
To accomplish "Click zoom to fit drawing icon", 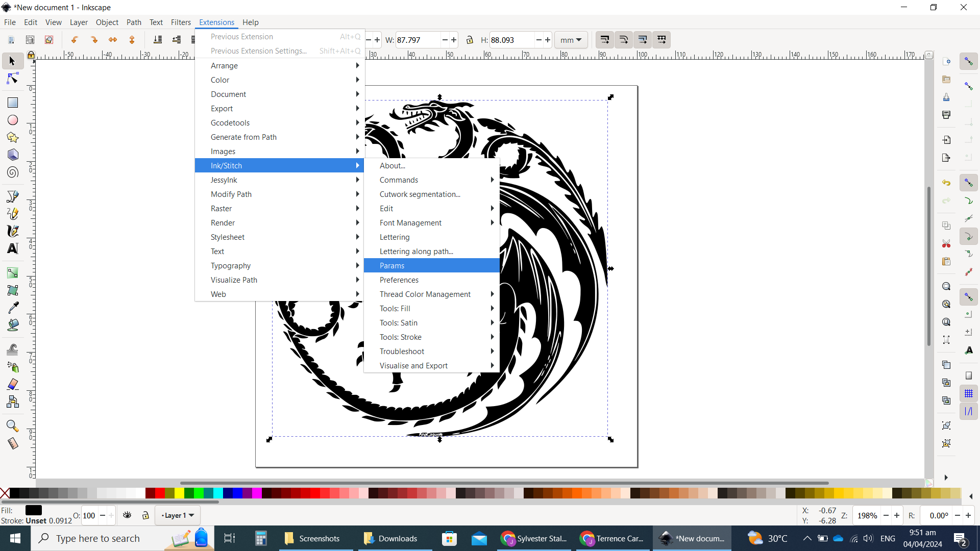I will (x=946, y=304).
